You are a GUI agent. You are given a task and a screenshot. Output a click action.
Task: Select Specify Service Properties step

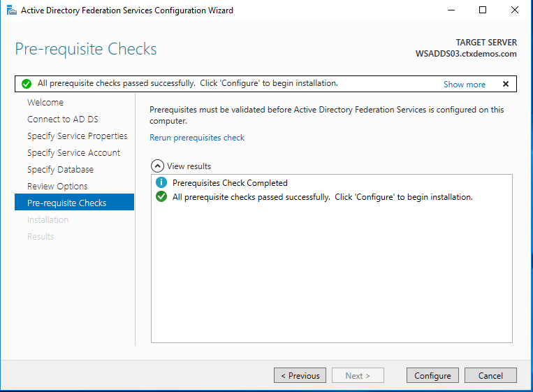point(77,136)
